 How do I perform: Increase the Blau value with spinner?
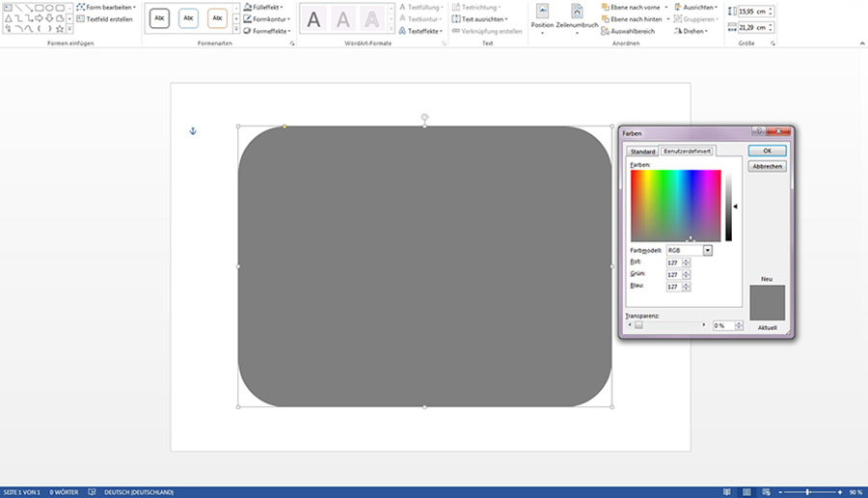[686, 284]
